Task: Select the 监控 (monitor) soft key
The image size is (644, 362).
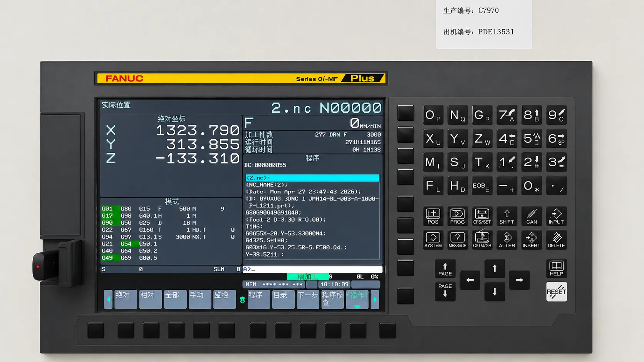Action: click(x=225, y=299)
